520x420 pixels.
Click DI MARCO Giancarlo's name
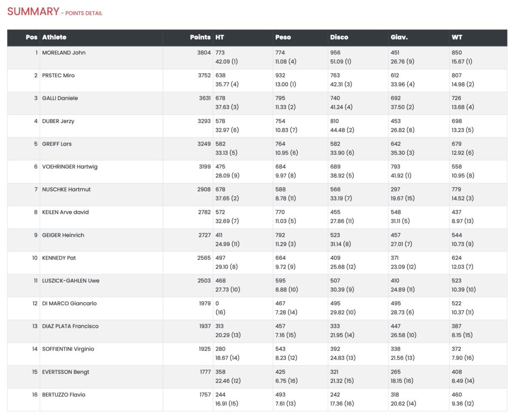(70, 304)
